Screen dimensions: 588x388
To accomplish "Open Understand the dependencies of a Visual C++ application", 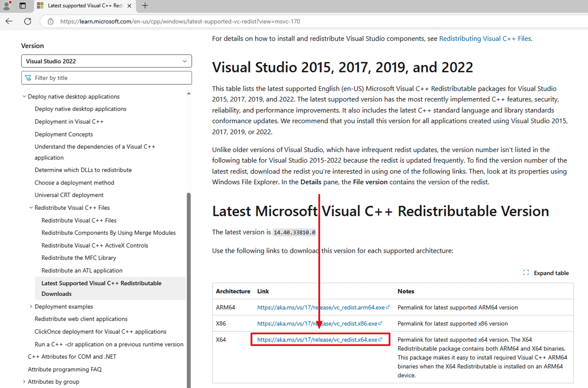I will (x=95, y=152).
